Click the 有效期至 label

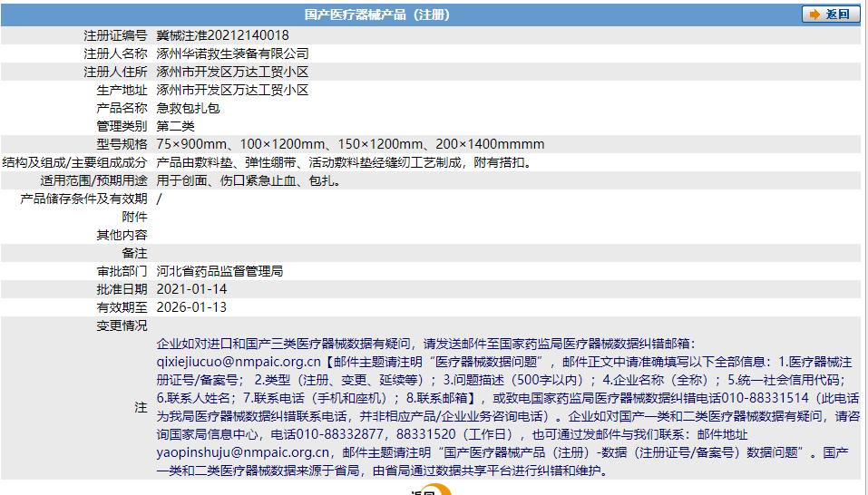[x=122, y=307]
